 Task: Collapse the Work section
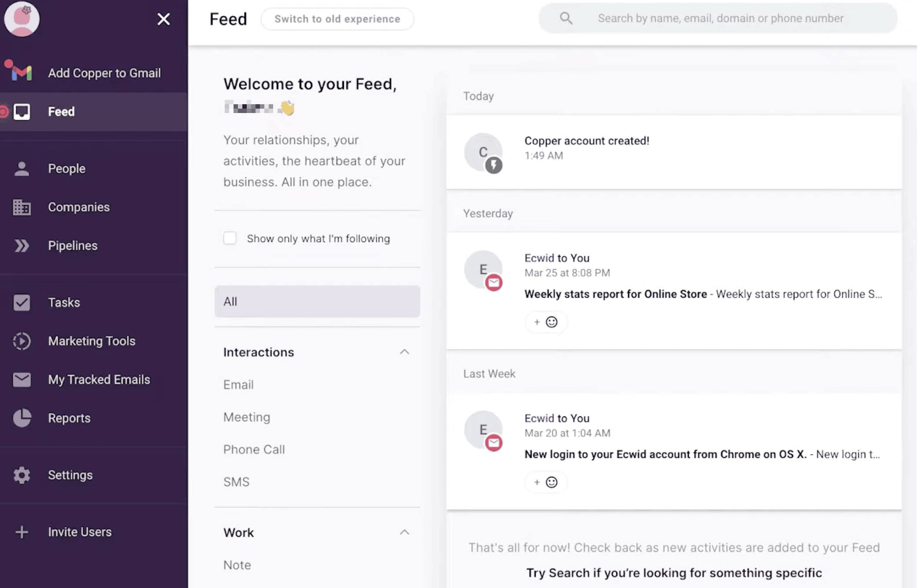pyautogui.click(x=405, y=532)
